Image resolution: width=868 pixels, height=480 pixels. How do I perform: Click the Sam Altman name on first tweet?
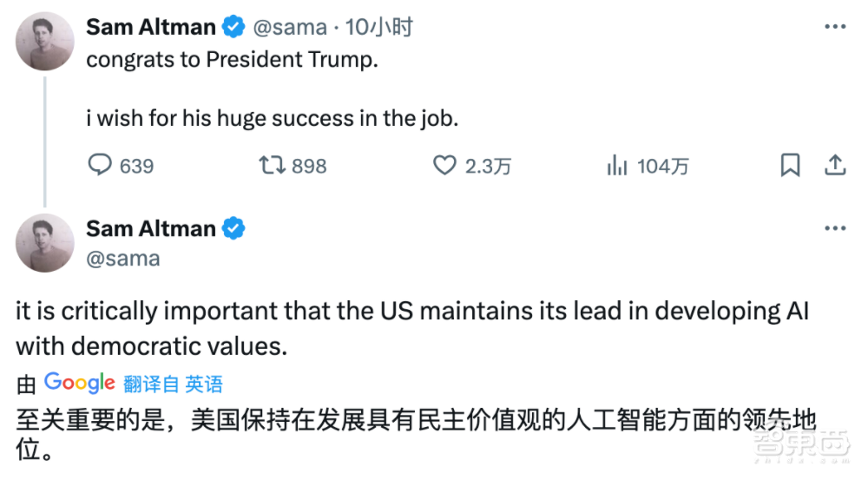pos(150,28)
